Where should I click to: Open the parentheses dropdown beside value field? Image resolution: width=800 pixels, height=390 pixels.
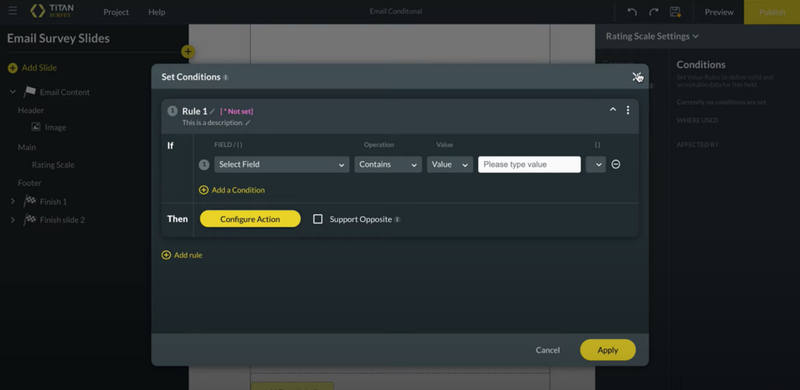click(x=596, y=164)
